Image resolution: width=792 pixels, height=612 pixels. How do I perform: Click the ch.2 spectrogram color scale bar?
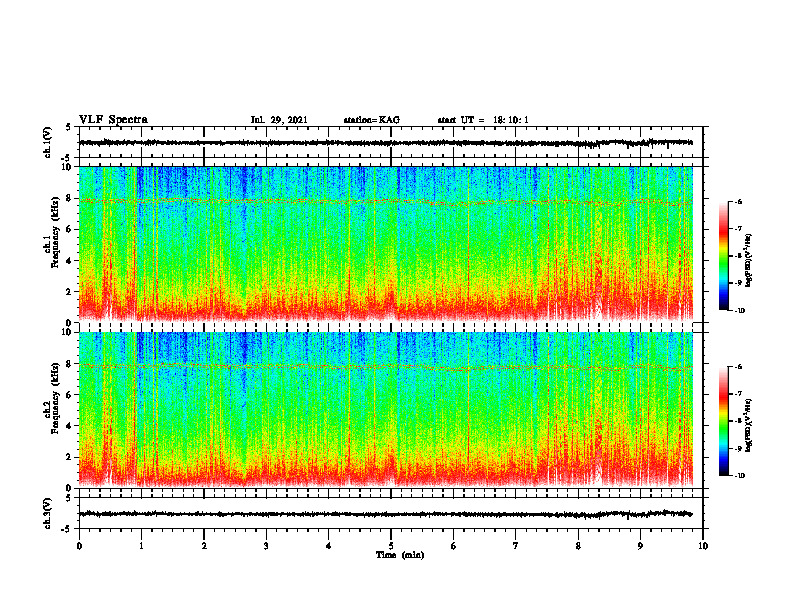coord(723,421)
